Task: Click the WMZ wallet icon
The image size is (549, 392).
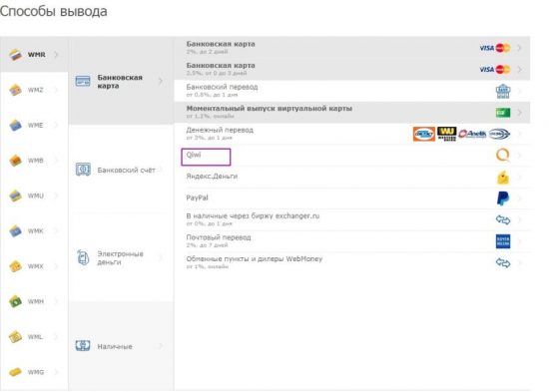Action: pos(15,90)
